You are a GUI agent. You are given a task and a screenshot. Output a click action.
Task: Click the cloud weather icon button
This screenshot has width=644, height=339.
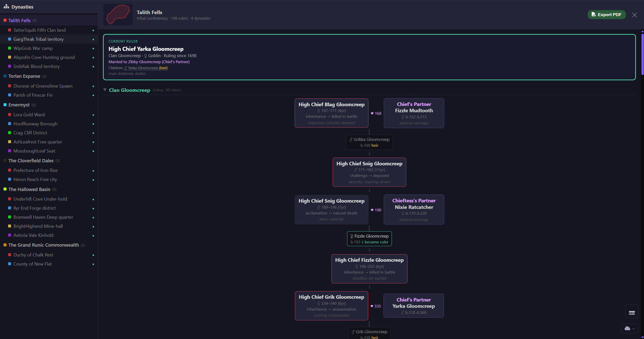629,328
